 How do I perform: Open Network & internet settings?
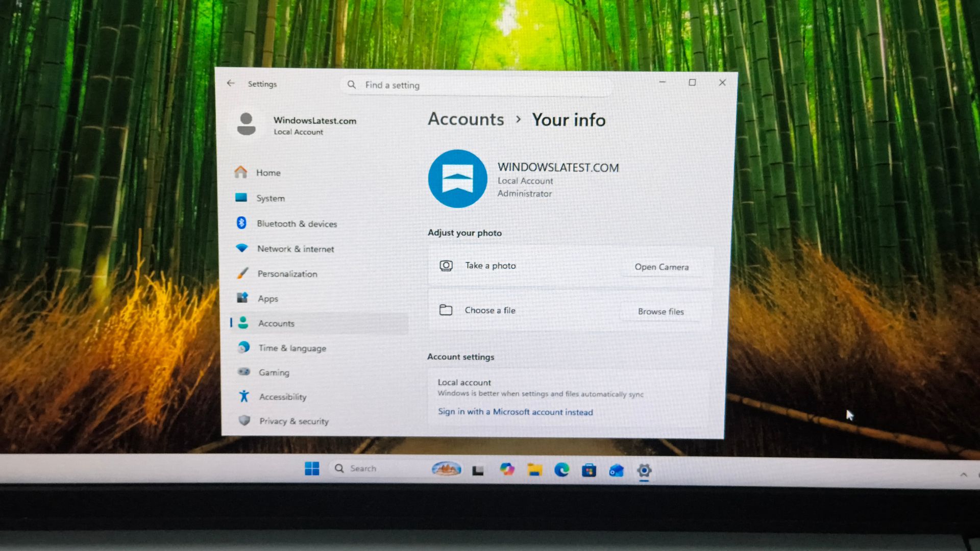pyautogui.click(x=320, y=248)
